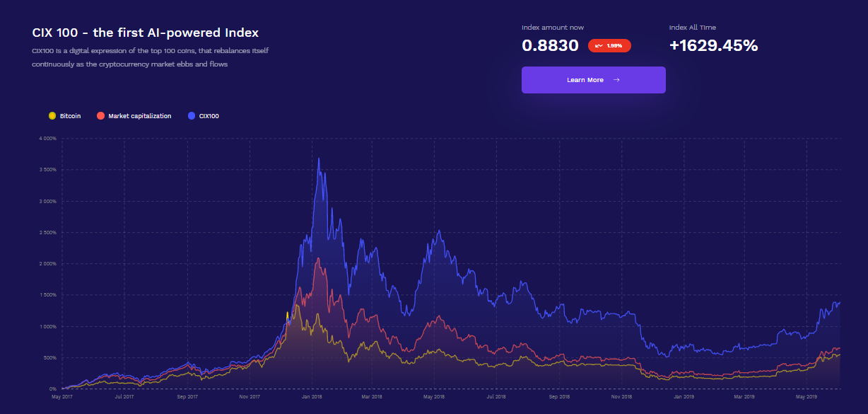
Task: Click the Mar 2019 x-axis label
Action: point(744,397)
